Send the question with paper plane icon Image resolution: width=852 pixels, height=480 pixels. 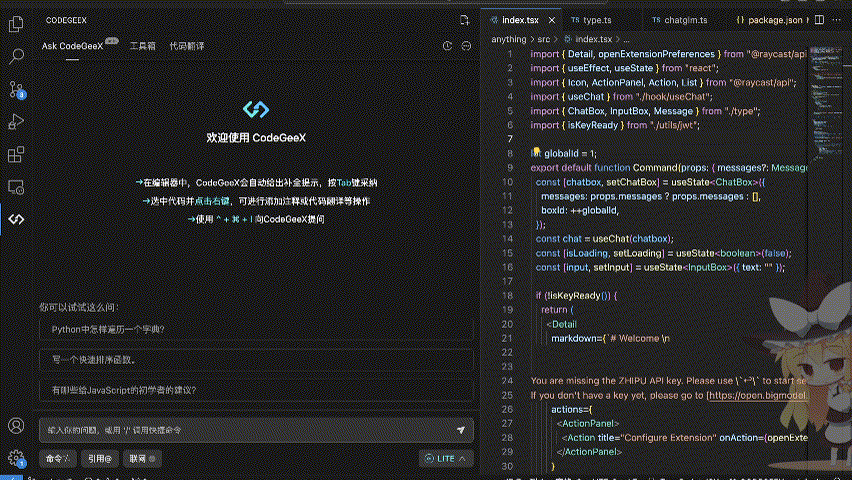pos(461,430)
